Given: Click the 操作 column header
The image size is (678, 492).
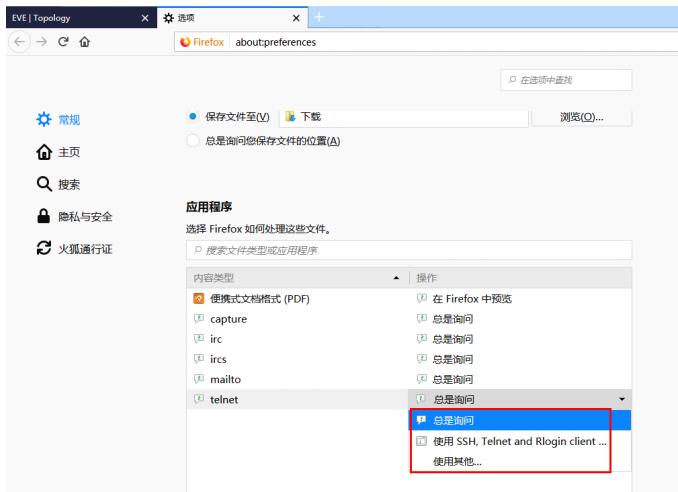Looking at the screenshot, I should coord(520,278).
